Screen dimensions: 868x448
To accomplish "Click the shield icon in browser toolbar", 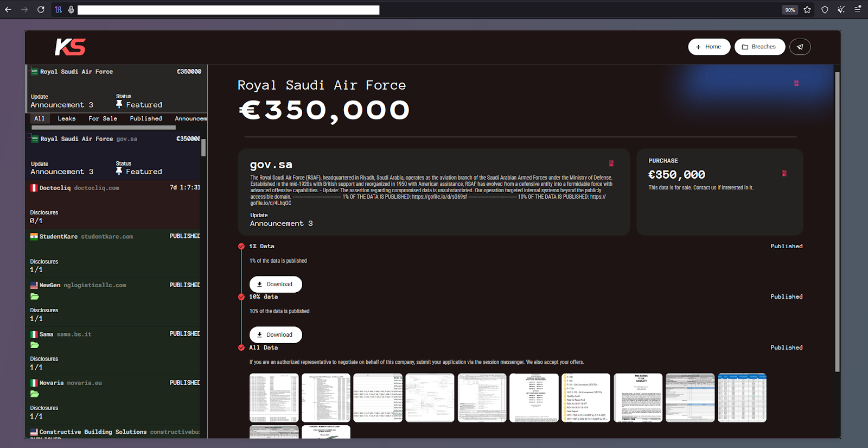I will 825,10.
